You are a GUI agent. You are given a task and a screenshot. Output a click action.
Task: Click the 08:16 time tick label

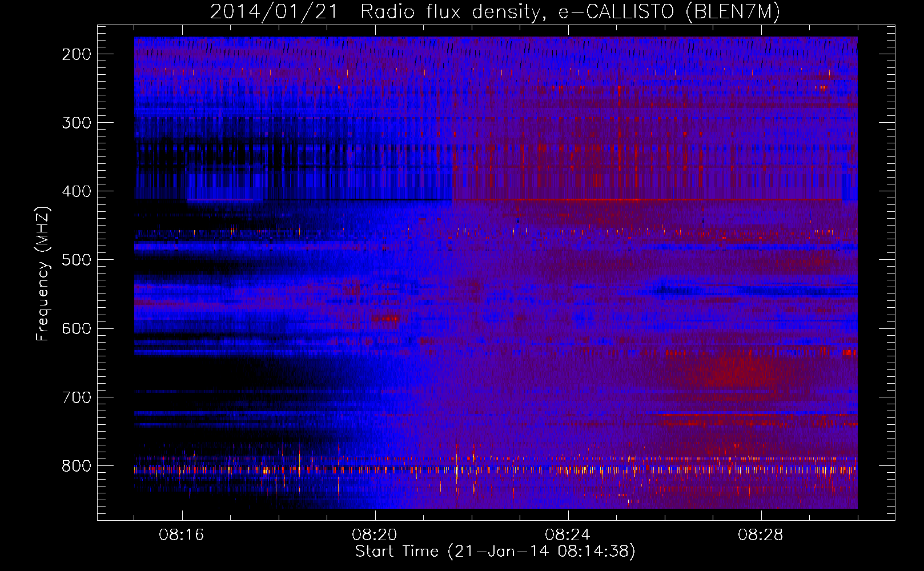(182, 535)
